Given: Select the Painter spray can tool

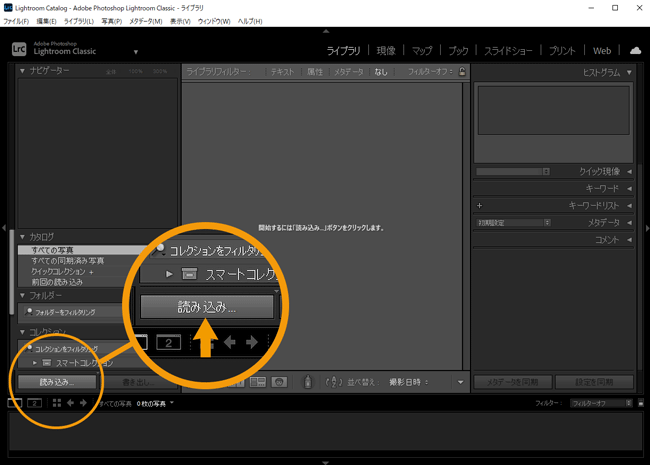Looking at the screenshot, I should 308,382.
